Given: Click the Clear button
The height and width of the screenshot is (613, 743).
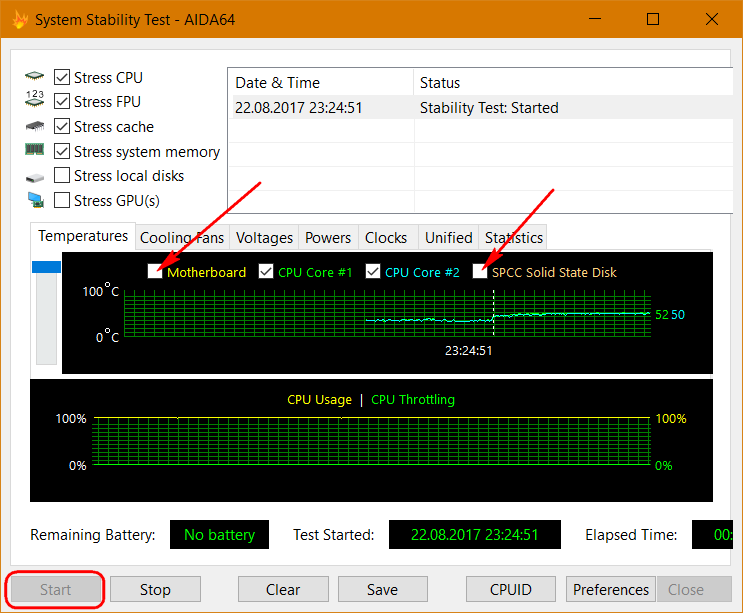Looking at the screenshot, I should click(x=283, y=590).
